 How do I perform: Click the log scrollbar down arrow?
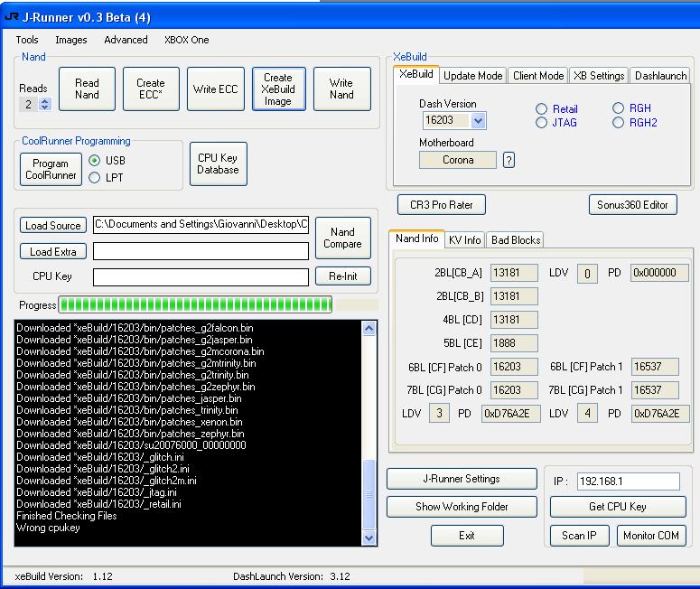coord(369,538)
